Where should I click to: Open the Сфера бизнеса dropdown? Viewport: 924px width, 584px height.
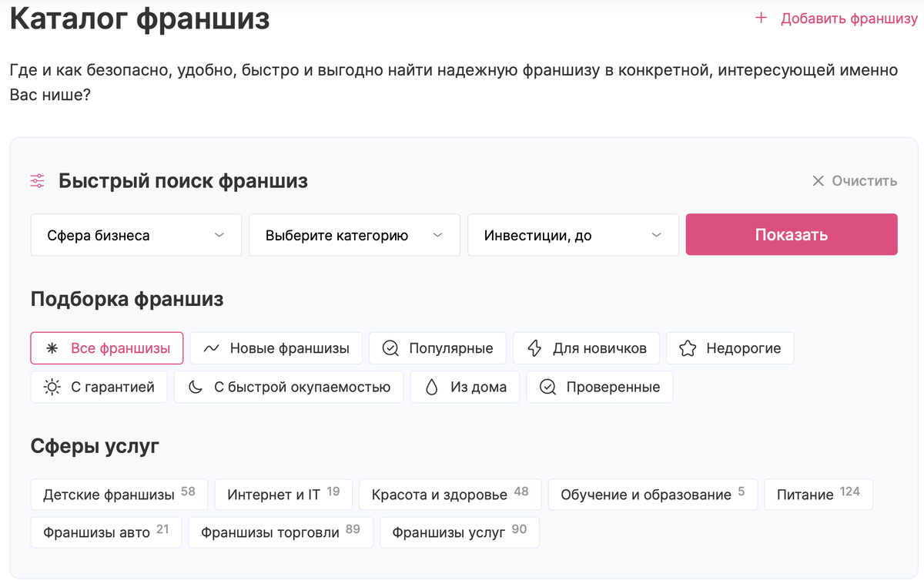pyautogui.click(x=136, y=234)
